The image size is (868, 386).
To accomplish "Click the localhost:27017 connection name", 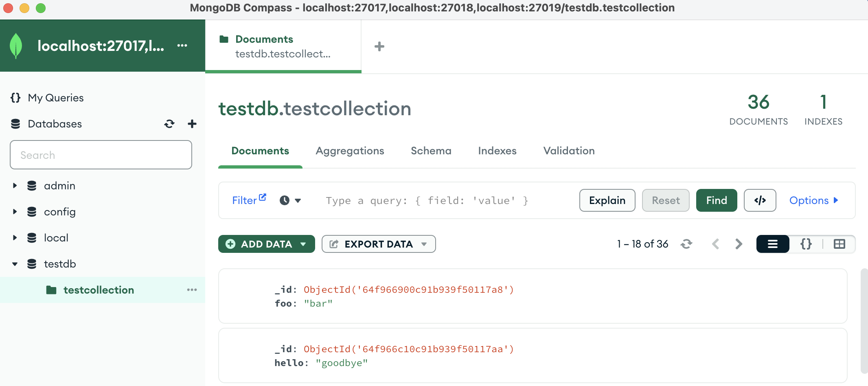I will 101,46.
